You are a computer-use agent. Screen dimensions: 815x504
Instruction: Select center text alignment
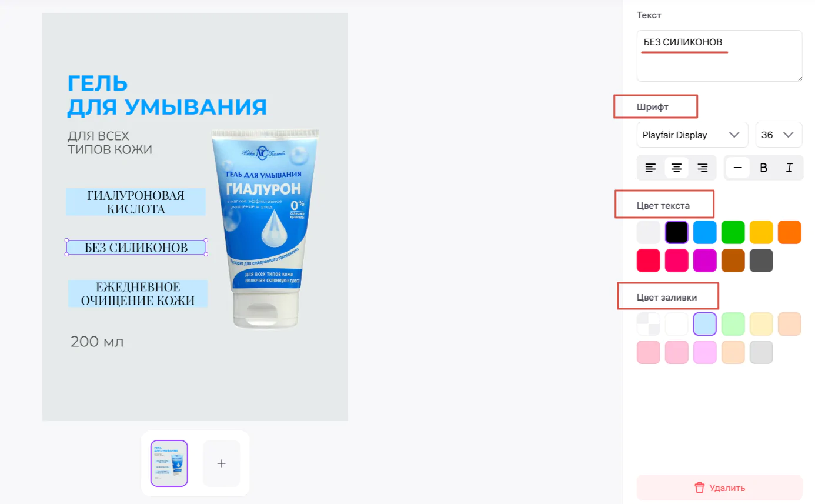click(x=677, y=168)
